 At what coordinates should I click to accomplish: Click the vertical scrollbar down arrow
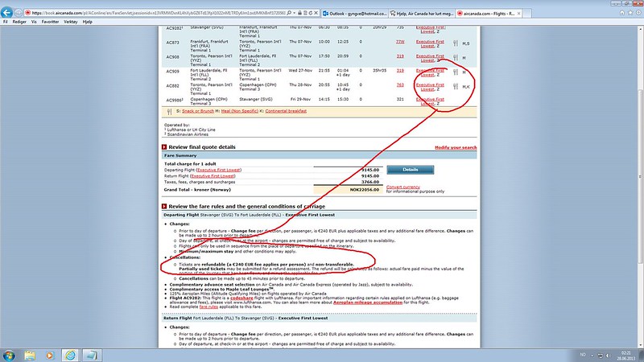(x=640, y=345)
